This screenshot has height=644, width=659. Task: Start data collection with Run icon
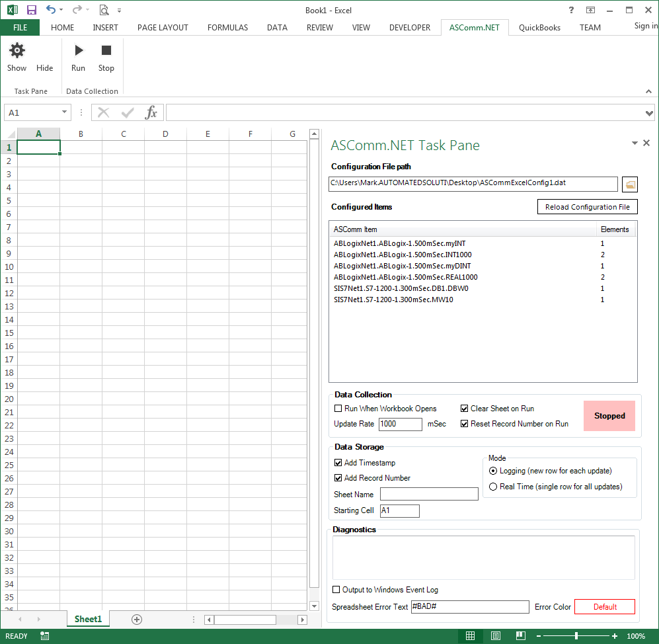pyautogui.click(x=79, y=50)
